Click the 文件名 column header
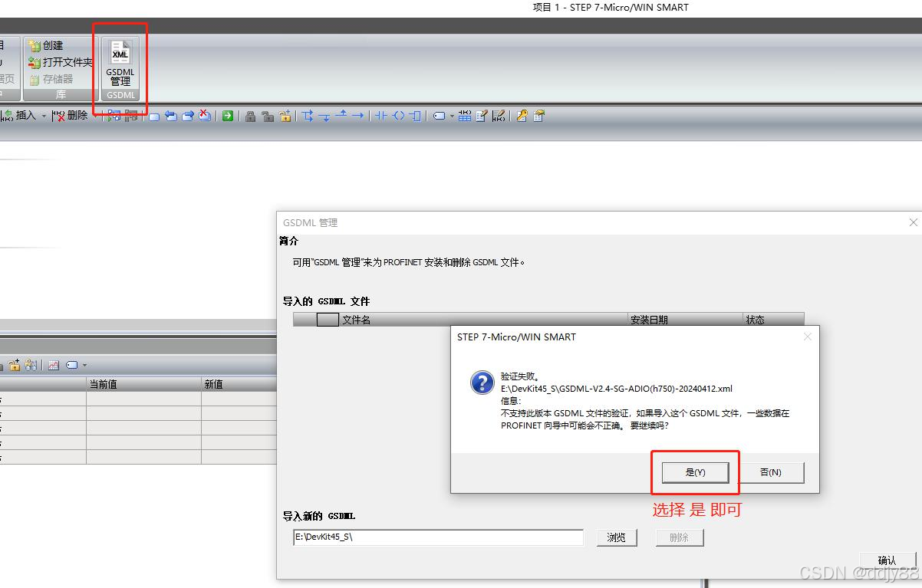Viewport: 922px width, 588px height. point(483,320)
